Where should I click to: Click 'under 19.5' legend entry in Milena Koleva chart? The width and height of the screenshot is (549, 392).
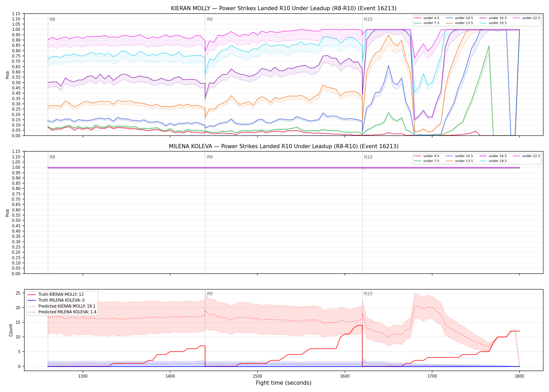coord(493,161)
